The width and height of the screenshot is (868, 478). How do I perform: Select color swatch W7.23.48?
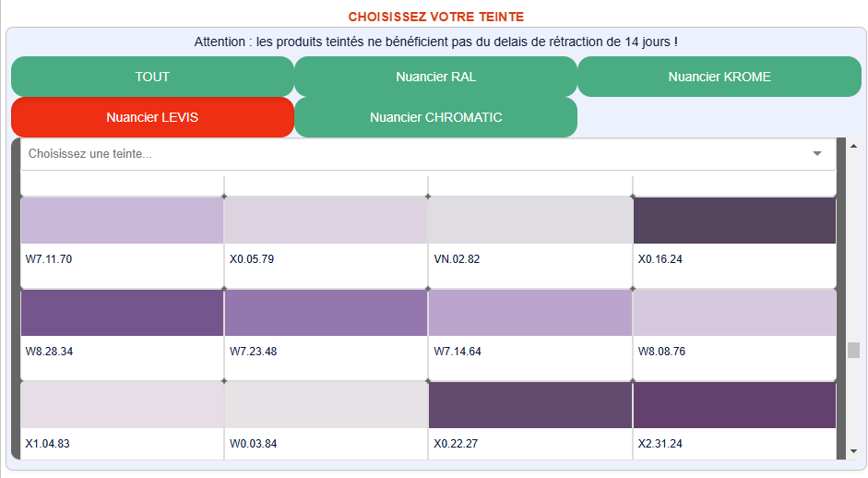(326, 313)
